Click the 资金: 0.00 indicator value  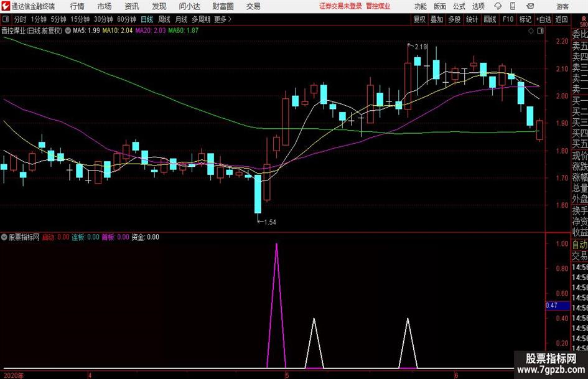tap(145, 237)
